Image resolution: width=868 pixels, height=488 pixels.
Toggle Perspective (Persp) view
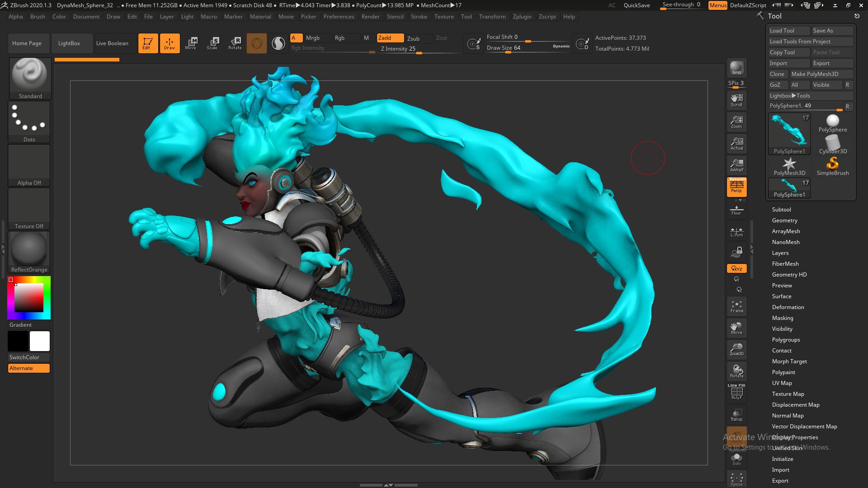tap(736, 187)
